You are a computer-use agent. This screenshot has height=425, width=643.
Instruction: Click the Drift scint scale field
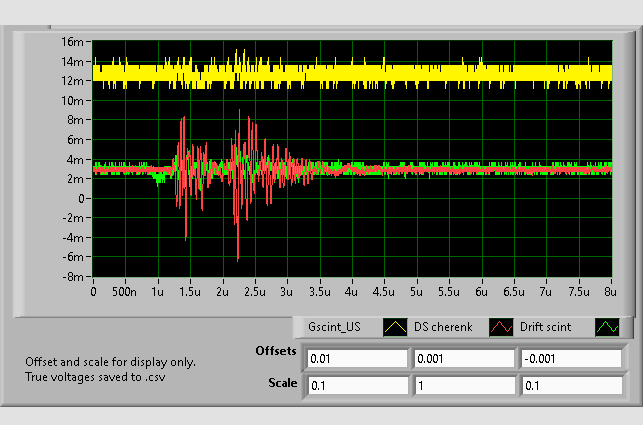569,385
